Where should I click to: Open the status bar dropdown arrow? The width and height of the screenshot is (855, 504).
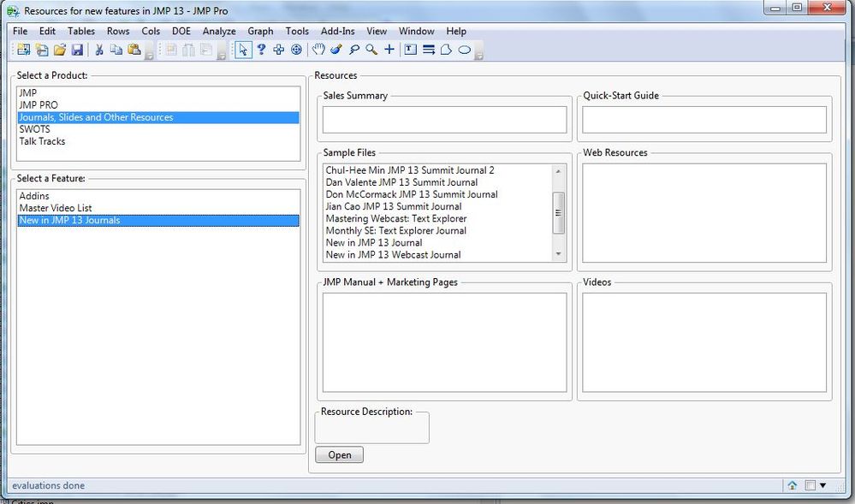coord(822,485)
